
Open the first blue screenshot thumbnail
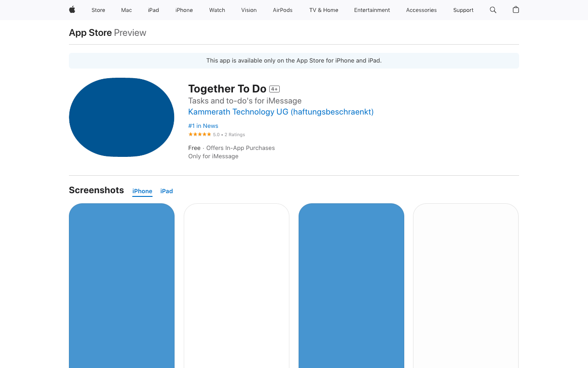(122, 285)
